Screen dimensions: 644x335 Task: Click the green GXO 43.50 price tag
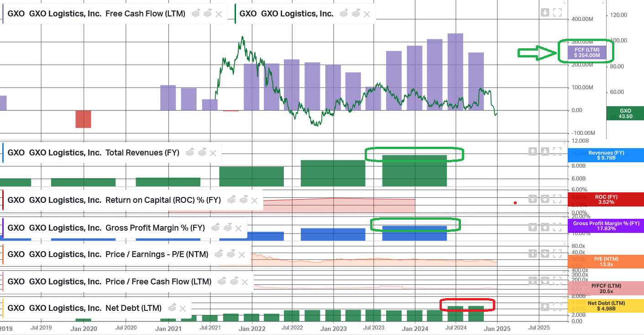pos(625,113)
